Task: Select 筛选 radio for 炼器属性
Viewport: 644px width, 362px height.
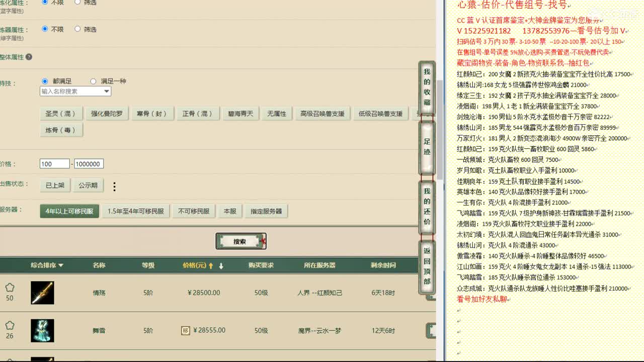Action: tap(77, 29)
